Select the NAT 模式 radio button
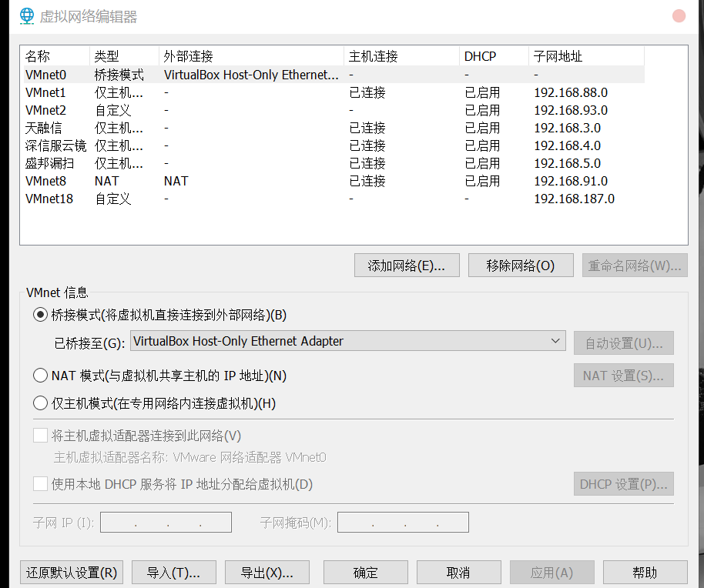This screenshot has height=588, width=704. tap(40, 376)
